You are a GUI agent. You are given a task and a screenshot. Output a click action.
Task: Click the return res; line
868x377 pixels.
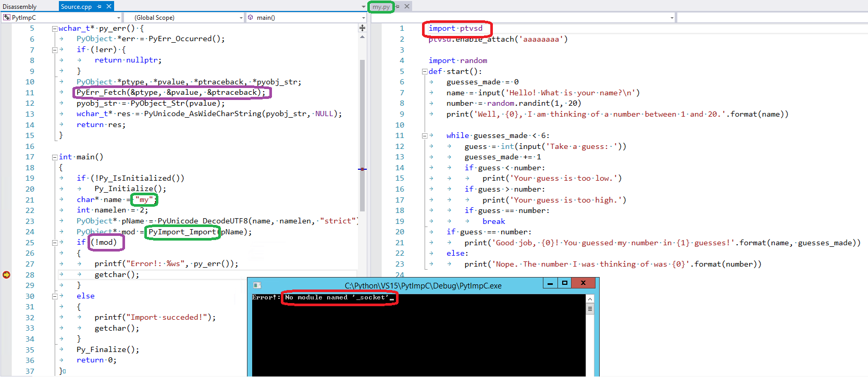[x=101, y=124]
